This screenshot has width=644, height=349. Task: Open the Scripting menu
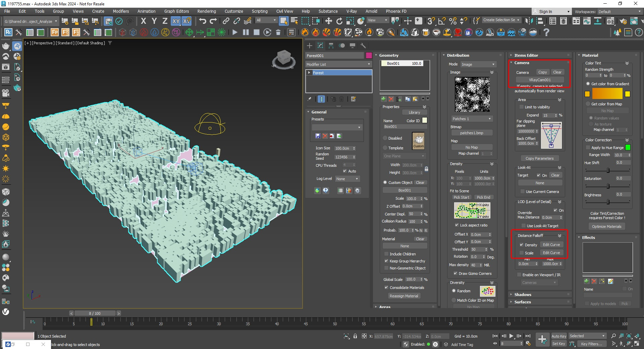pos(260,11)
